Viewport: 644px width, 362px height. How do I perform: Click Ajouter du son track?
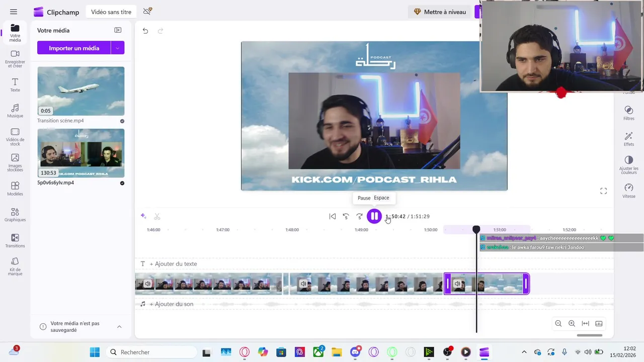[x=374, y=304]
